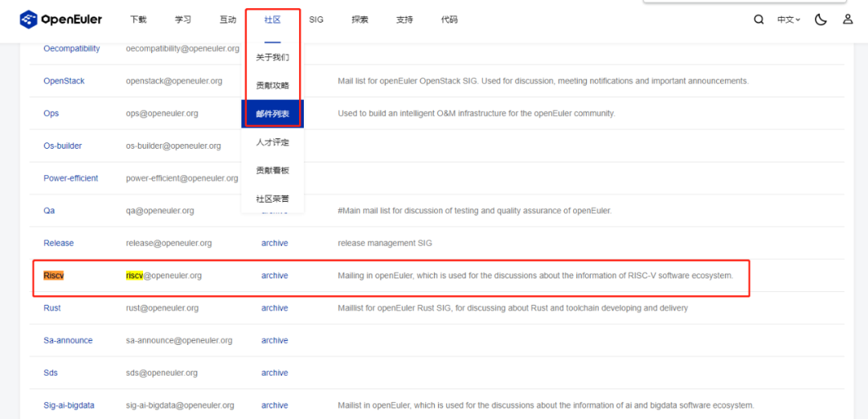This screenshot has width=868, height=419.
Task: Click the Rust archive link
Action: pyautogui.click(x=274, y=308)
